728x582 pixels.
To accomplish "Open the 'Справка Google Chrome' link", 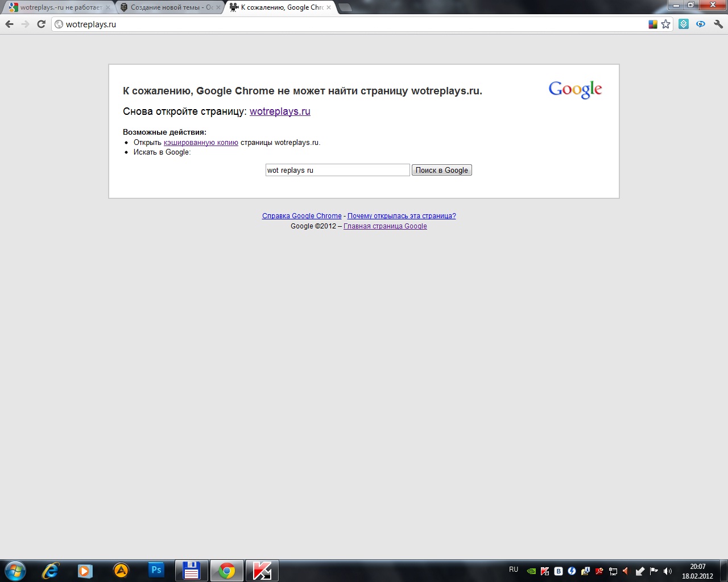I will click(x=302, y=216).
